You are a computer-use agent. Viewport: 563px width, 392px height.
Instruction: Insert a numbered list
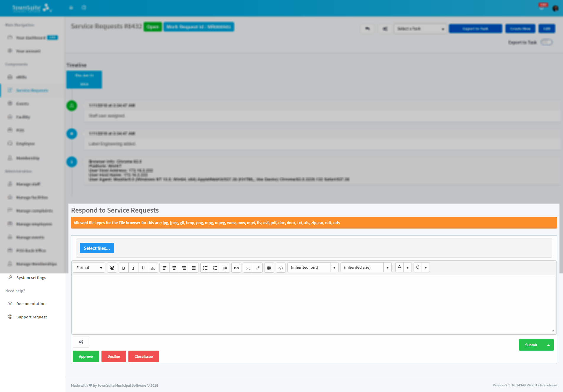pyautogui.click(x=215, y=267)
